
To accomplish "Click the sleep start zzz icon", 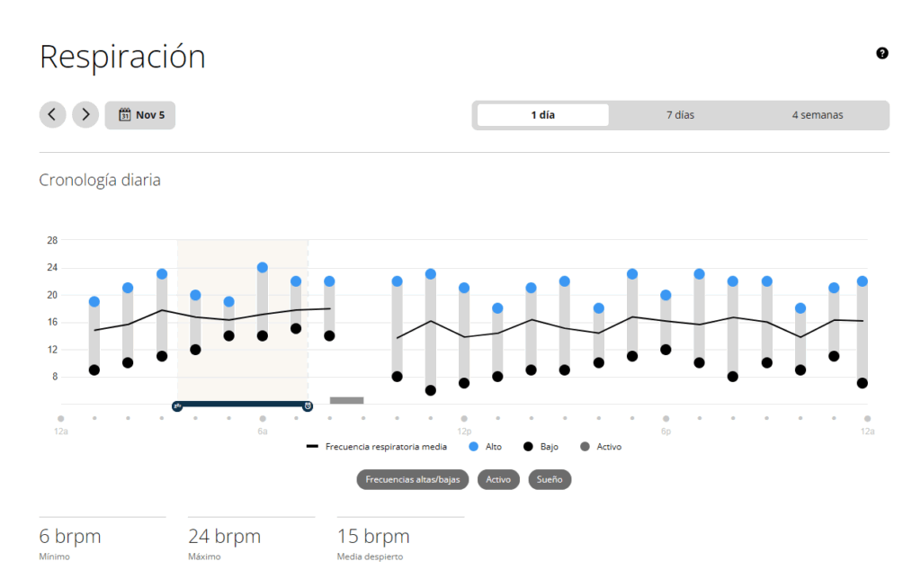I will pyautogui.click(x=177, y=406).
